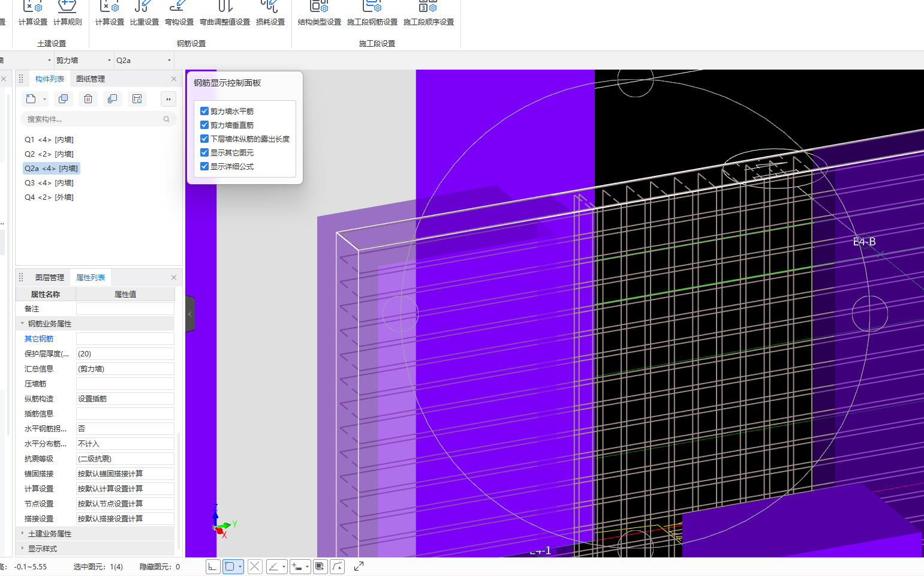Select Q3 <4> [内墙] component
Viewport: 924px width, 576px height.
tap(49, 182)
